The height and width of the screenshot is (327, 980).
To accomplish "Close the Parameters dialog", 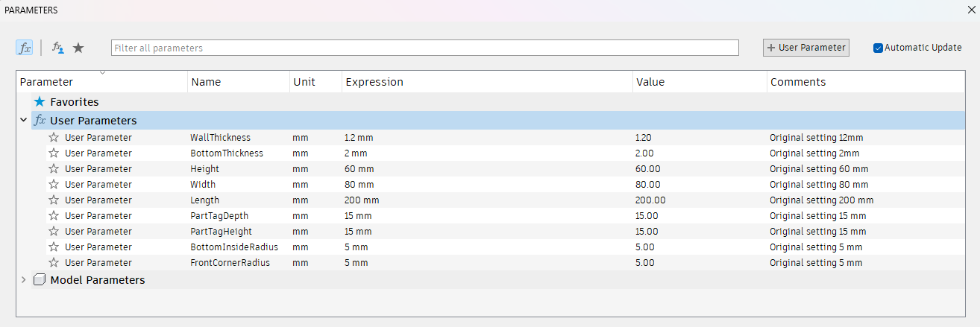I will point(970,10).
